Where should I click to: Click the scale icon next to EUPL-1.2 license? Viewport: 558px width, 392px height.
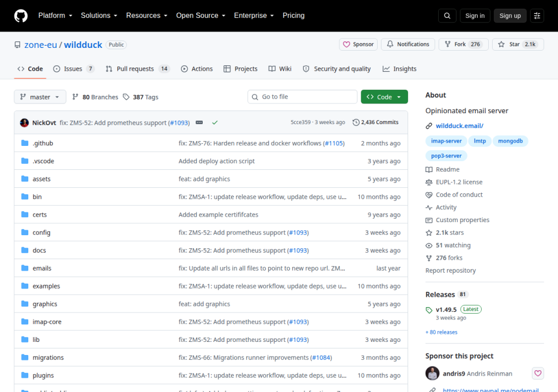[x=429, y=182]
